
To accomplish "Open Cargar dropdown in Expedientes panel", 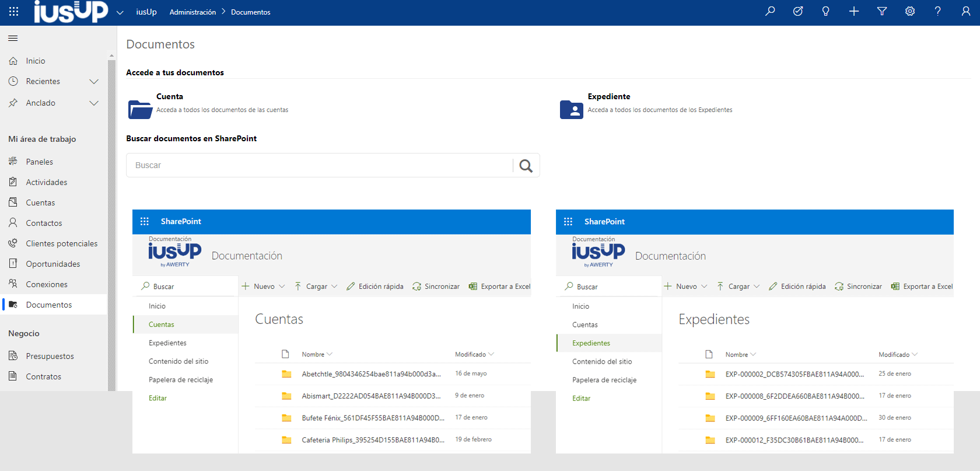I will click(738, 287).
